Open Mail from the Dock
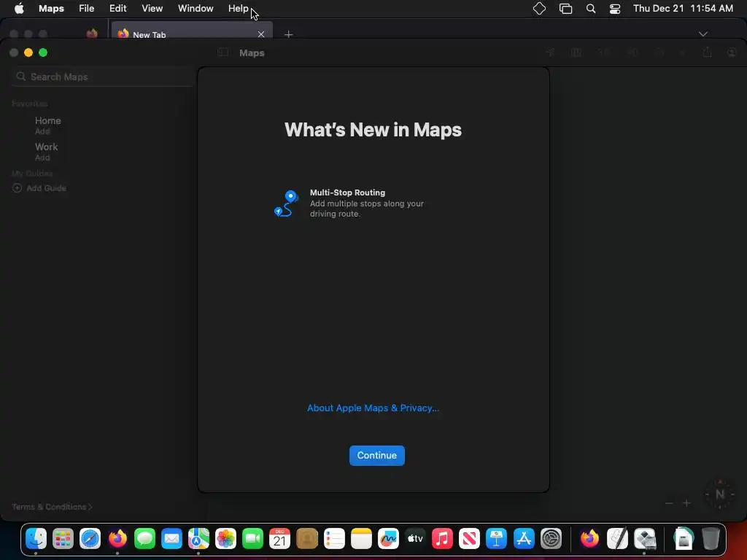The image size is (747, 560). 171,539
